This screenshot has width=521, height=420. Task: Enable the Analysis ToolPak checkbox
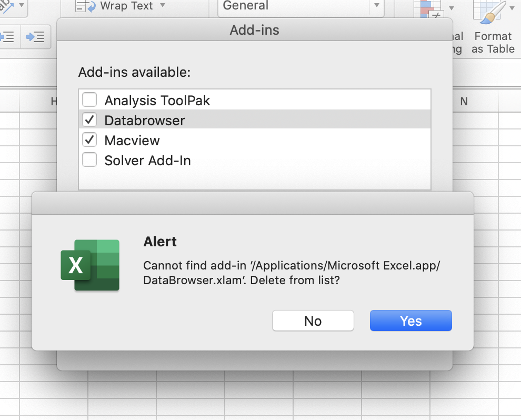(89, 99)
